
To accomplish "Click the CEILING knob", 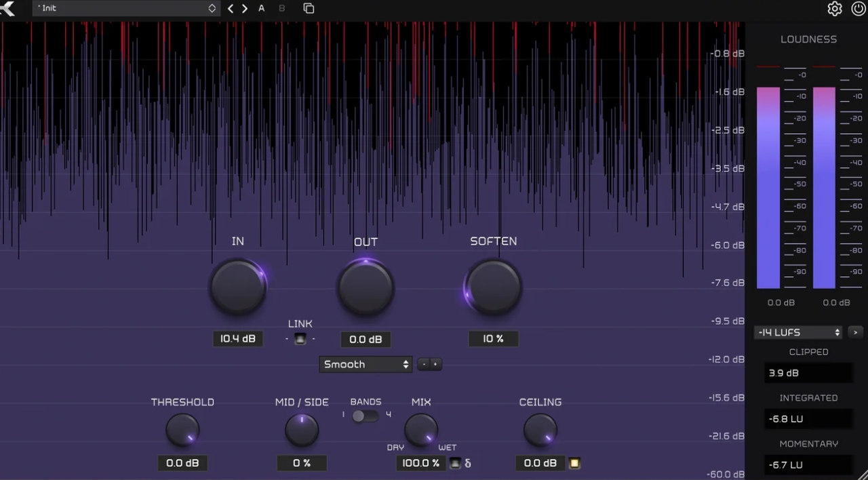I will 540,430.
